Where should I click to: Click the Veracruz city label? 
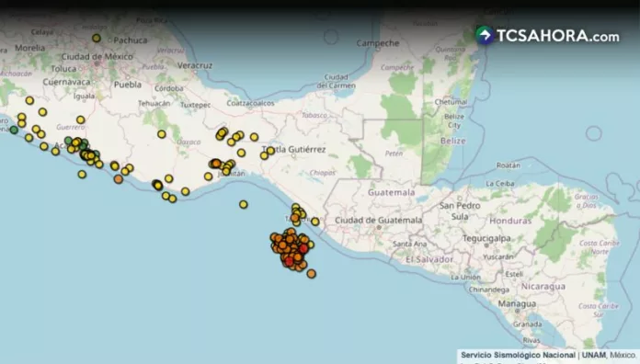click(195, 65)
